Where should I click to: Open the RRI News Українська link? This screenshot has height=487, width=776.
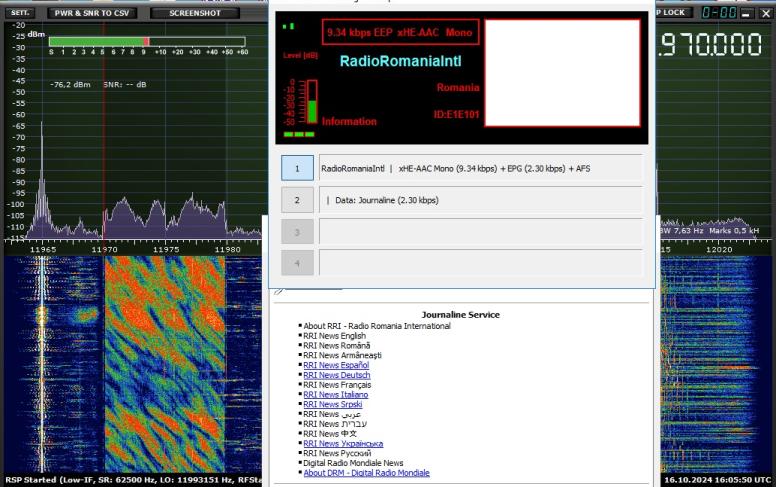pyautogui.click(x=343, y=443)
